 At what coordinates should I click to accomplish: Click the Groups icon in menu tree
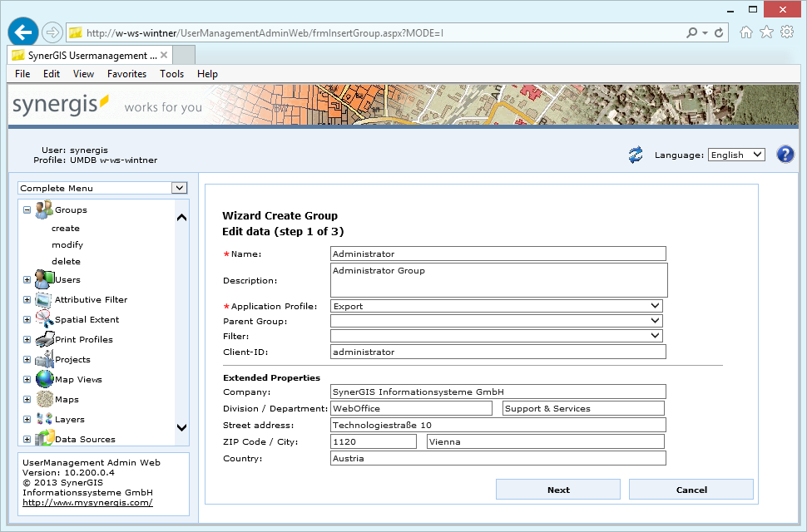point(44,210)
